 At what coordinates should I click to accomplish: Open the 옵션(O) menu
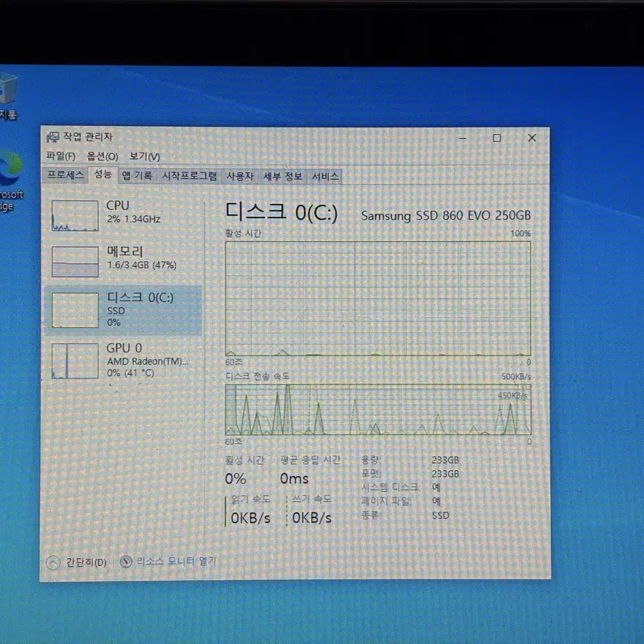102,157
